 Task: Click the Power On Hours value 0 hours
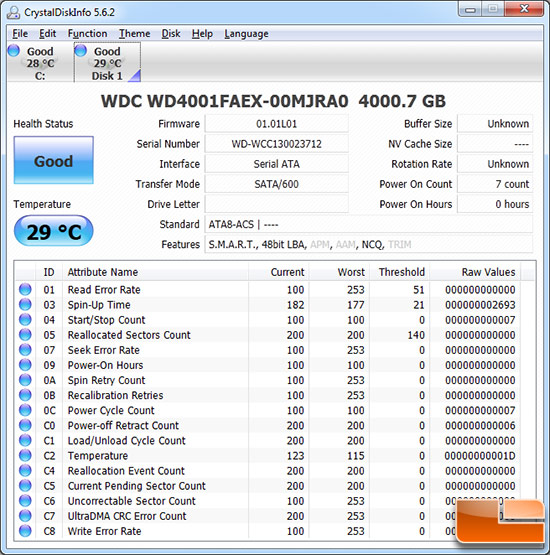point(495,204)
